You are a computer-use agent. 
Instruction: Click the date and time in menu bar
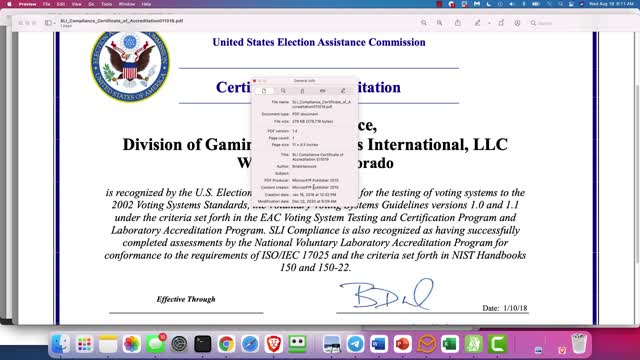pos(611,4)
